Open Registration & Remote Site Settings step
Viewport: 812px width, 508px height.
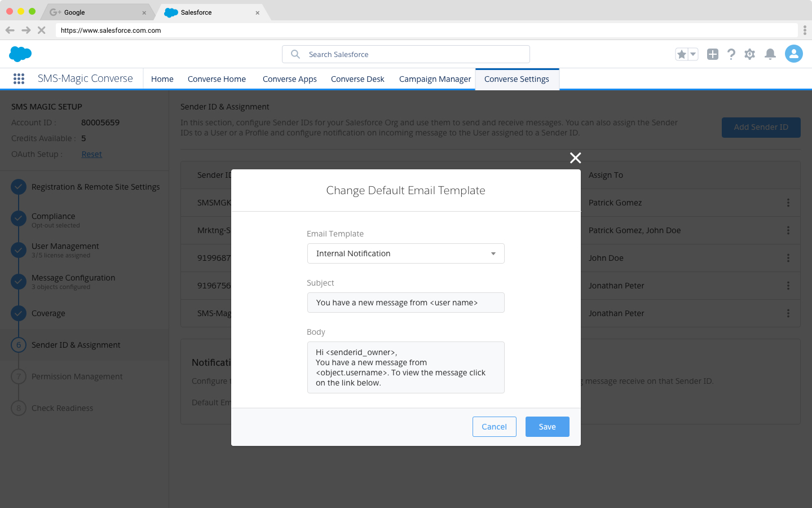click(95, 187)
